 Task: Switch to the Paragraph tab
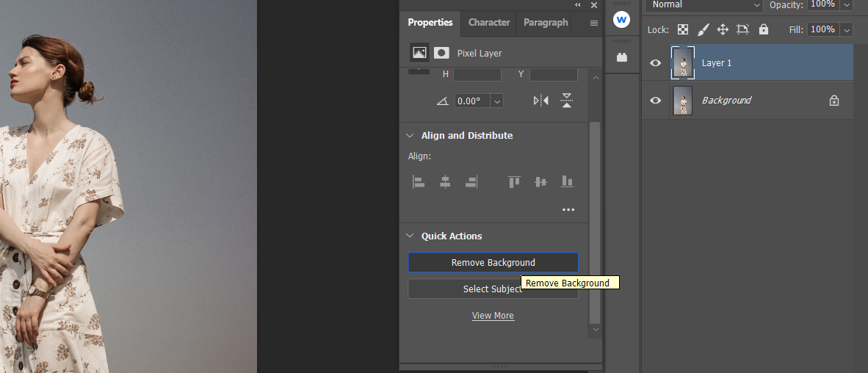point(546,23)
